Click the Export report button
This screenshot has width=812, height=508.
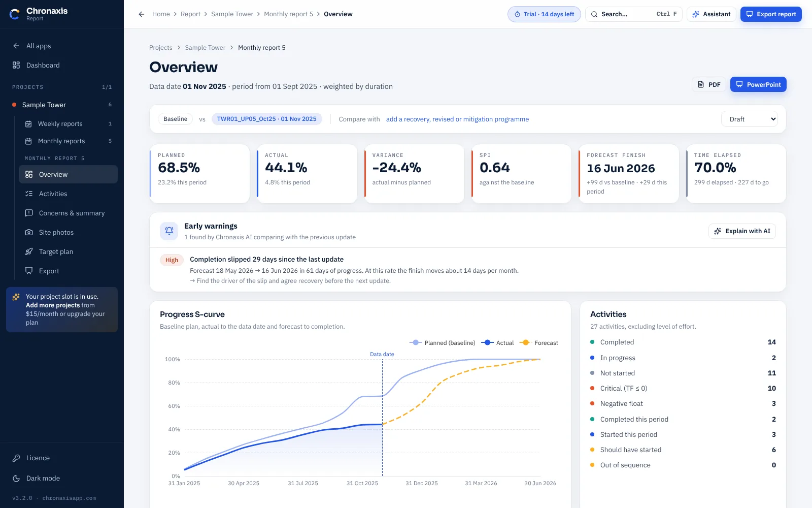pos(771,14)
